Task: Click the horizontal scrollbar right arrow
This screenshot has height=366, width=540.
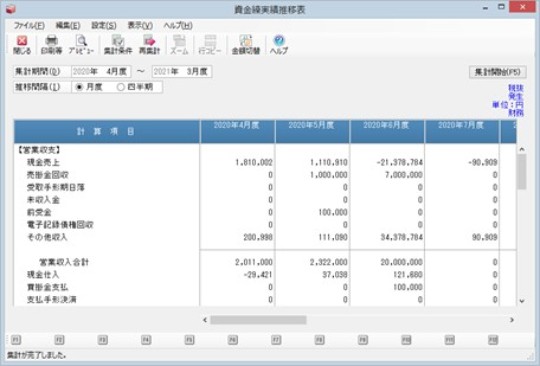Action: point(512,320)
